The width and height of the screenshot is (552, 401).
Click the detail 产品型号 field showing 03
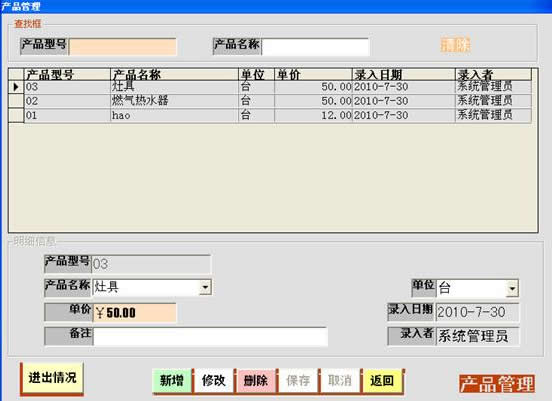(151, 264)
